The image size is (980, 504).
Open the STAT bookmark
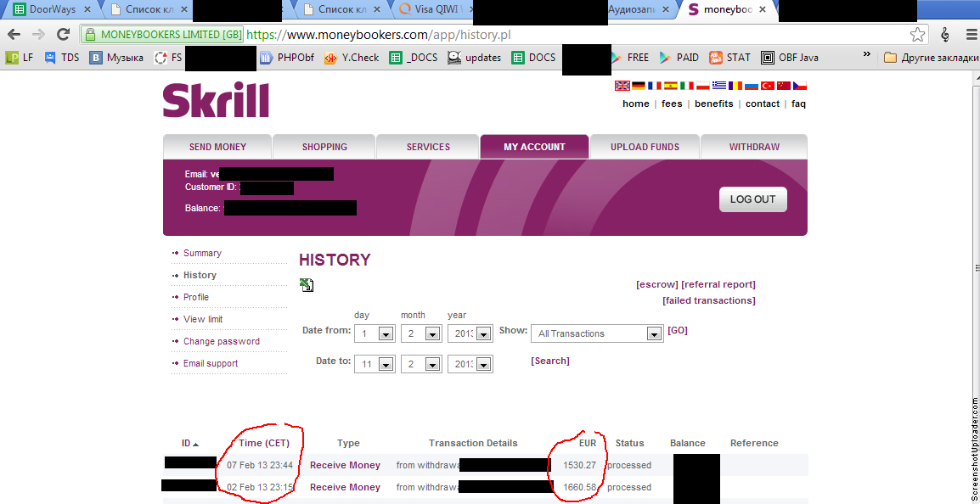pyautogui.click(x=729, y=58)
